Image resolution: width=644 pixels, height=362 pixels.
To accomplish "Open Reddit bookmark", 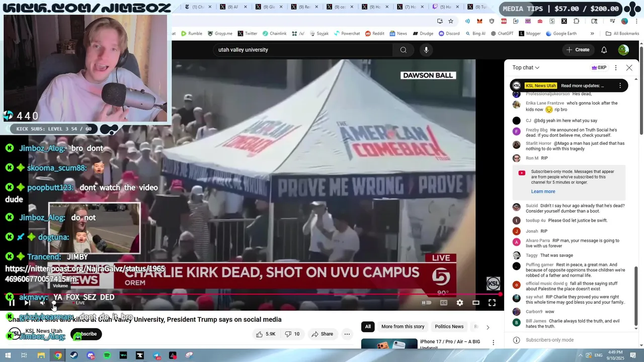I will 374,34.
